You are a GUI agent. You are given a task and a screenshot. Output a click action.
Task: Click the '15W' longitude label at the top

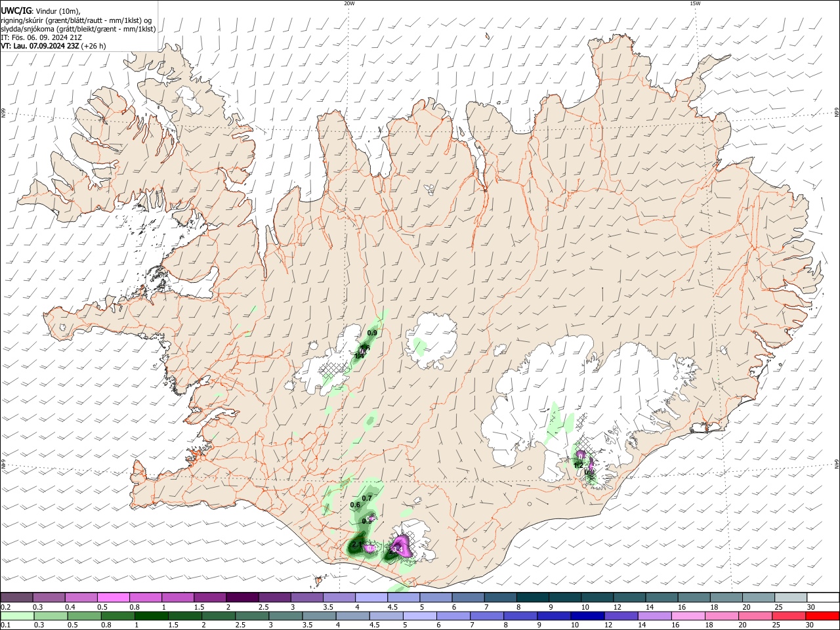(695, 3)
